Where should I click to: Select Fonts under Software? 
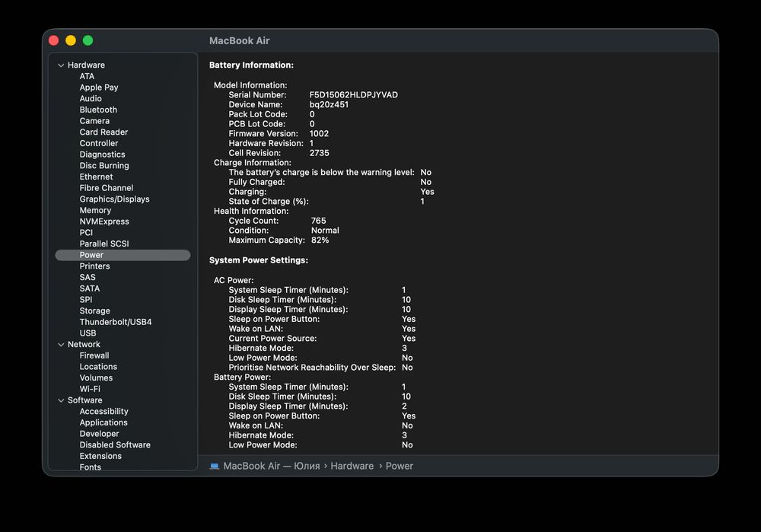91,467
